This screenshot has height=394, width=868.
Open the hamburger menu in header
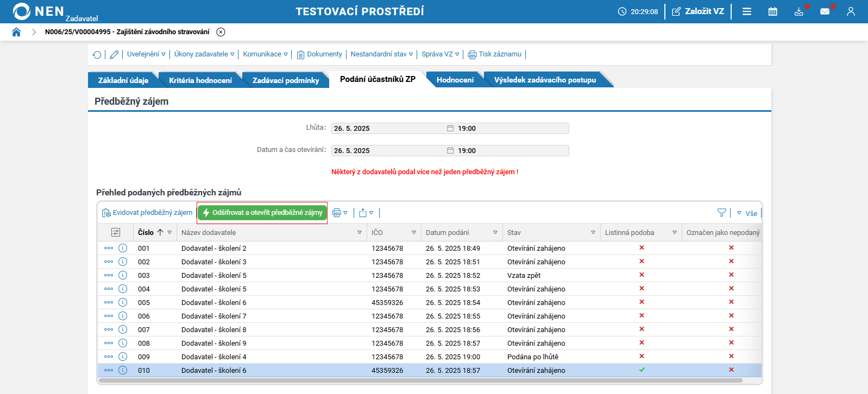(x=747, y=11)
